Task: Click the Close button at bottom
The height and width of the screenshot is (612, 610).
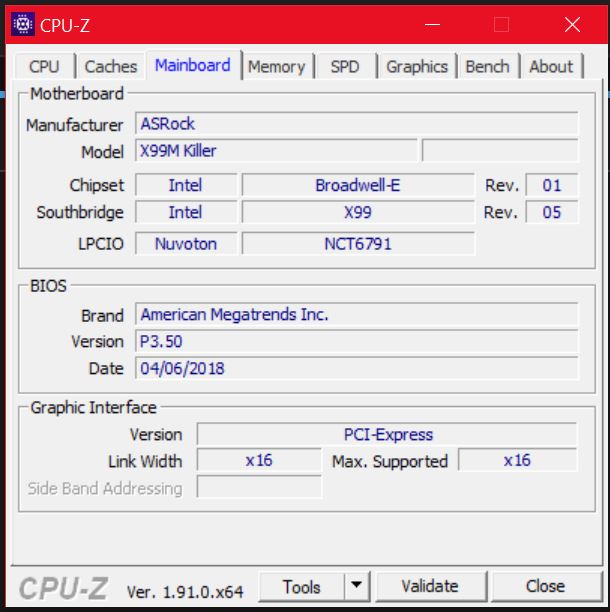Action: (x=546, y=587)
